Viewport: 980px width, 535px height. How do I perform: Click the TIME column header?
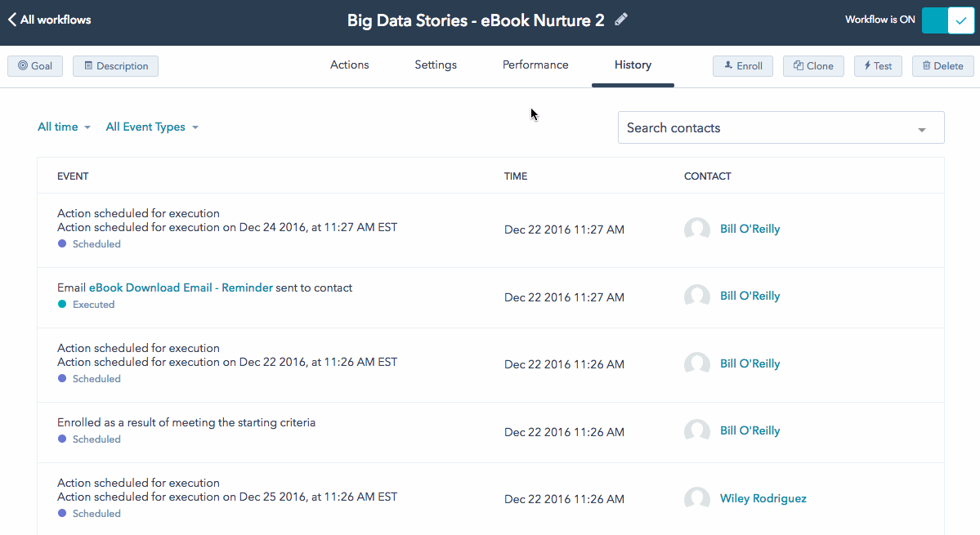[516, 176]
